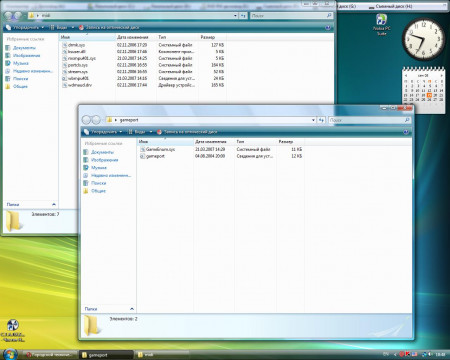Click search magnifier in gameport window
Image resolution: width=450 pixels, height=360 pixels.
[407, 120]
